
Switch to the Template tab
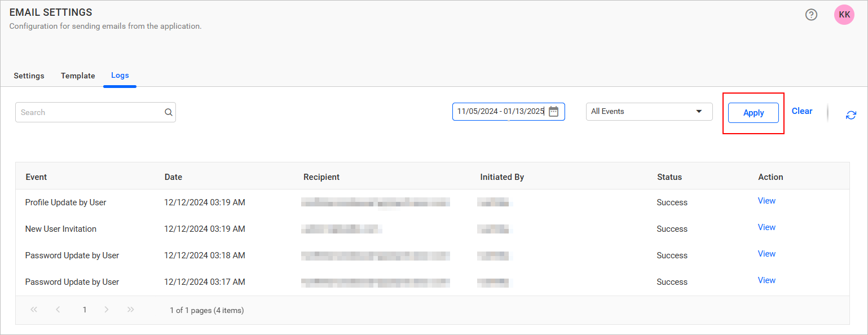pyautogui.click(x=78, y=76)
